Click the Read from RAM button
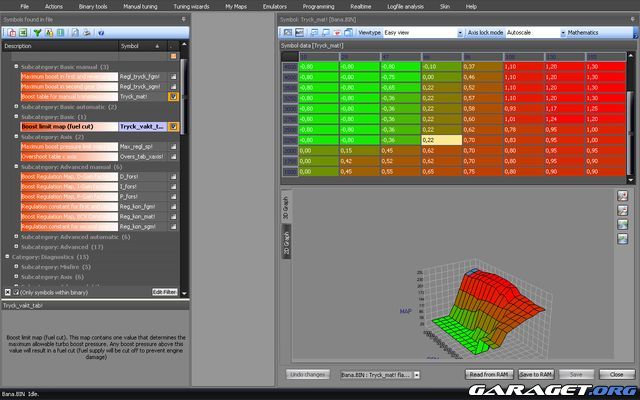640x400 pixels. (488, 373)
